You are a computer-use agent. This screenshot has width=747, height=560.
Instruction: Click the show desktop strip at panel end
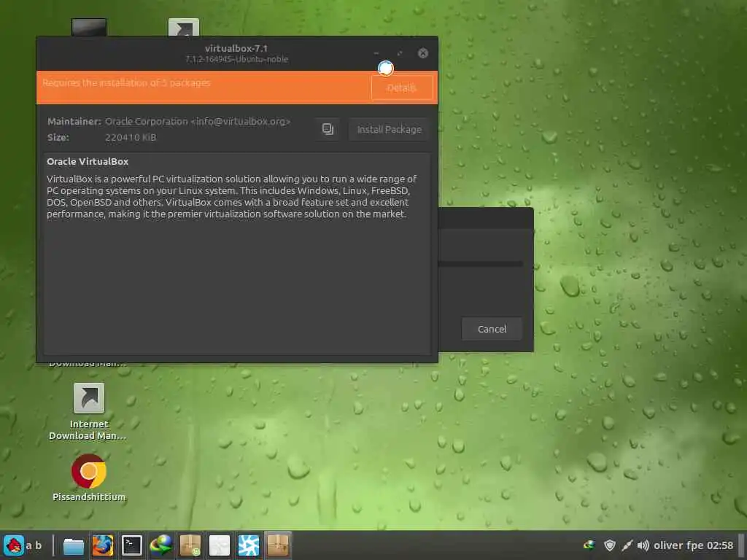pyautogui.click(x=741, y=545)
